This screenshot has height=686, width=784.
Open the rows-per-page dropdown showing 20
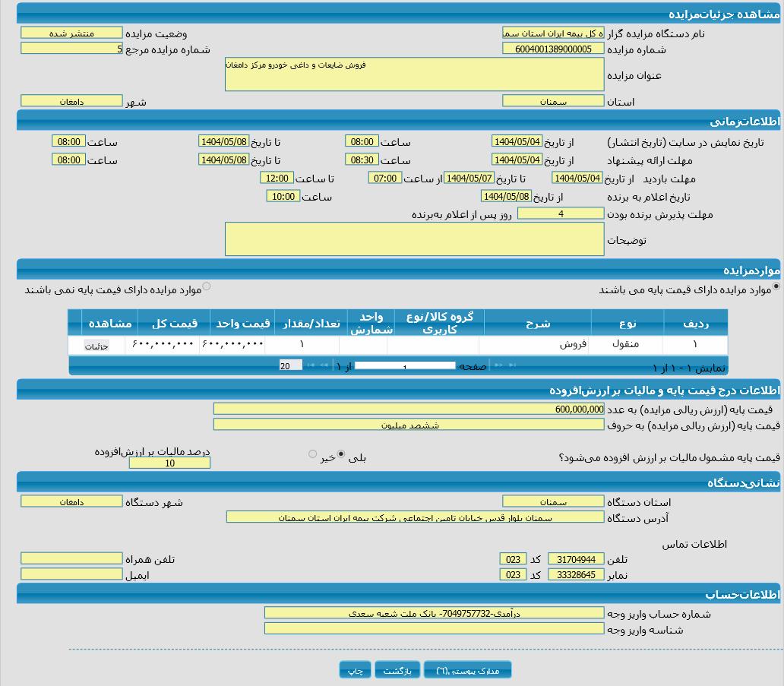[x=290, y=365]
